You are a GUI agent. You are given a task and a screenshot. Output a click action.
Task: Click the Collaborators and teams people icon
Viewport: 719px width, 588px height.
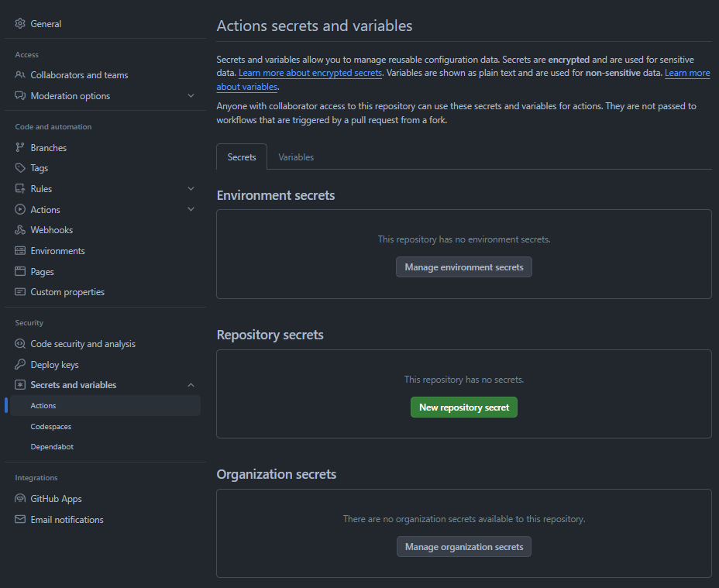20,75
